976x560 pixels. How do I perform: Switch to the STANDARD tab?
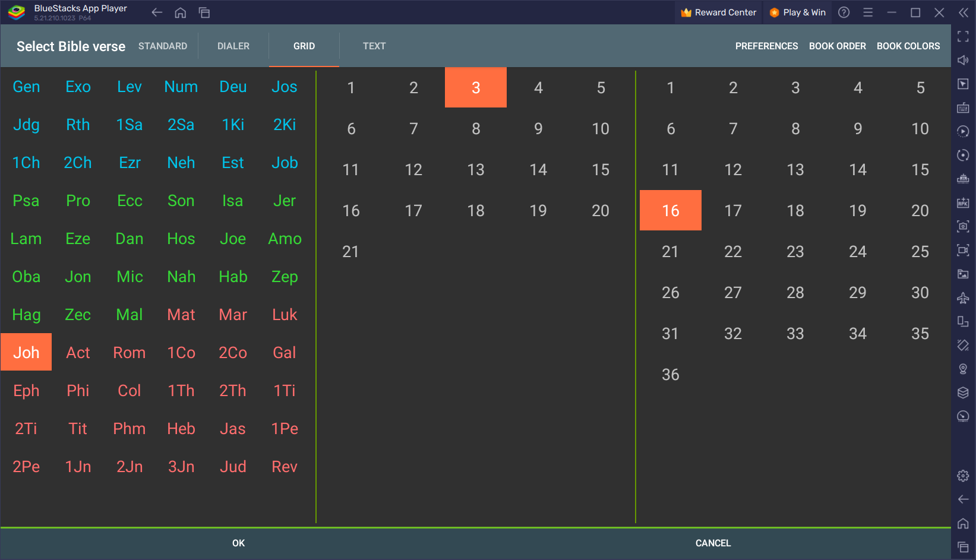(163, 46)
